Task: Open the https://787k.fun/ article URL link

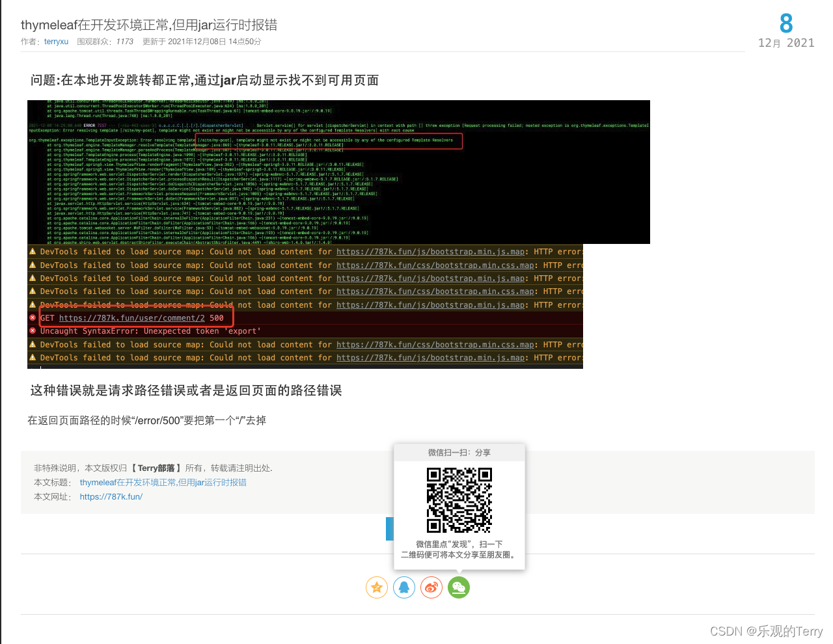Action: click(111, 497)
